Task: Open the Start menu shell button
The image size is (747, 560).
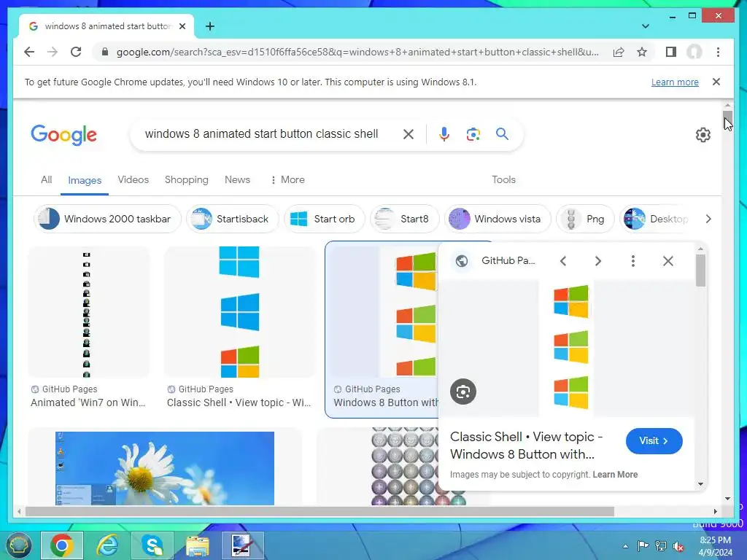Action: (18, 545)
